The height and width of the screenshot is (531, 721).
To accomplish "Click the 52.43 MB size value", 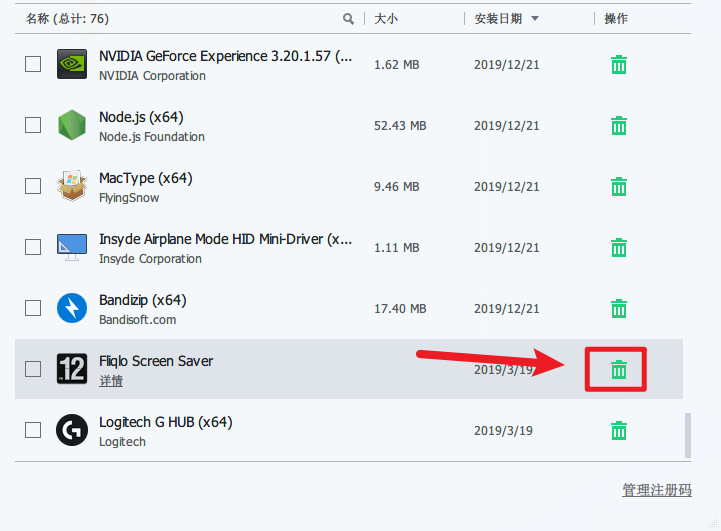I will [x=400, y=126].
